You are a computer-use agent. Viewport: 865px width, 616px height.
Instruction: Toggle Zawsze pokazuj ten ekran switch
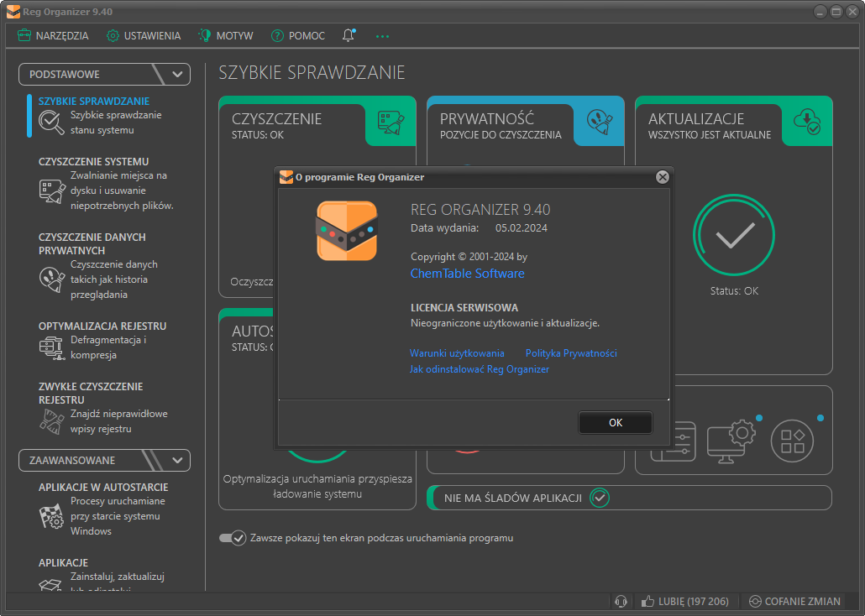pyautogui.click(x=233, y=538)
